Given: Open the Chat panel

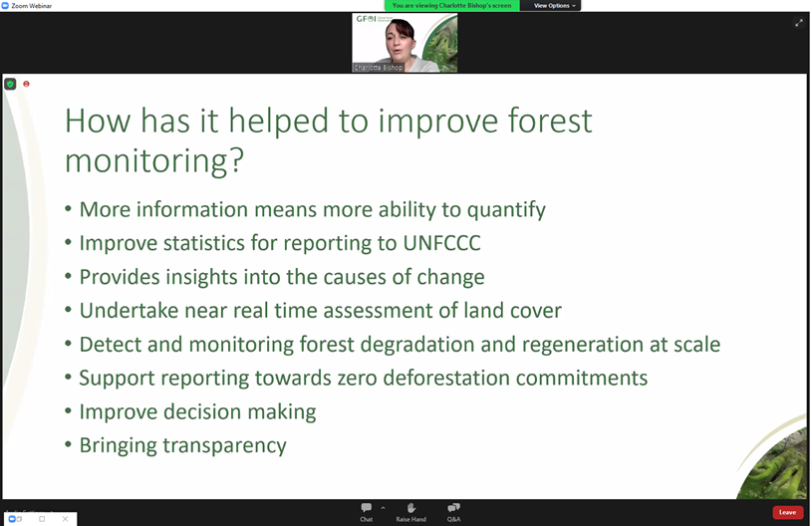Looking at the screenshot, I should [x=366, y=512].
